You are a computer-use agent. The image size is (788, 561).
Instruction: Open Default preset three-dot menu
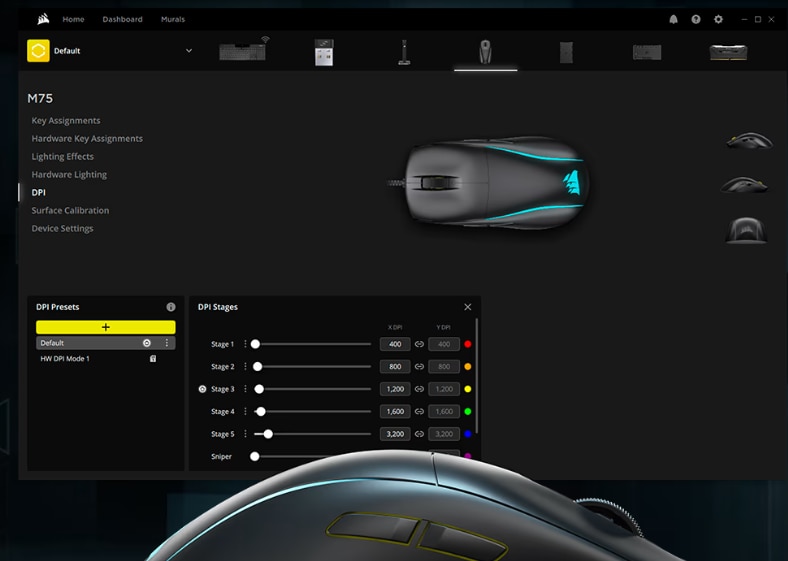pyautogui.click(x=167, y=343)
